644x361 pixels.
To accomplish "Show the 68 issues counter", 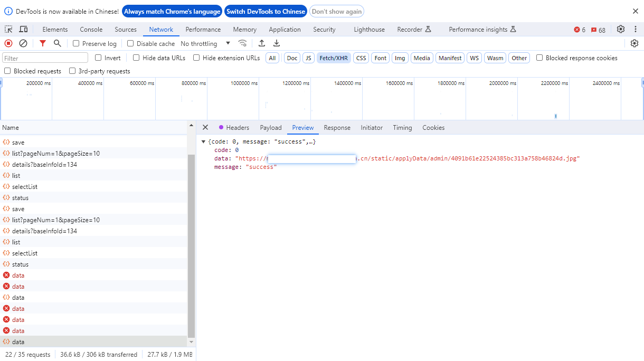I will tap(598, 30).
